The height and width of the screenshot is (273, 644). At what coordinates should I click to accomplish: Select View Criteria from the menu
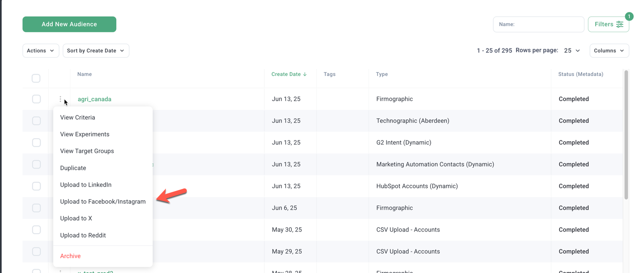coord(78,117)
